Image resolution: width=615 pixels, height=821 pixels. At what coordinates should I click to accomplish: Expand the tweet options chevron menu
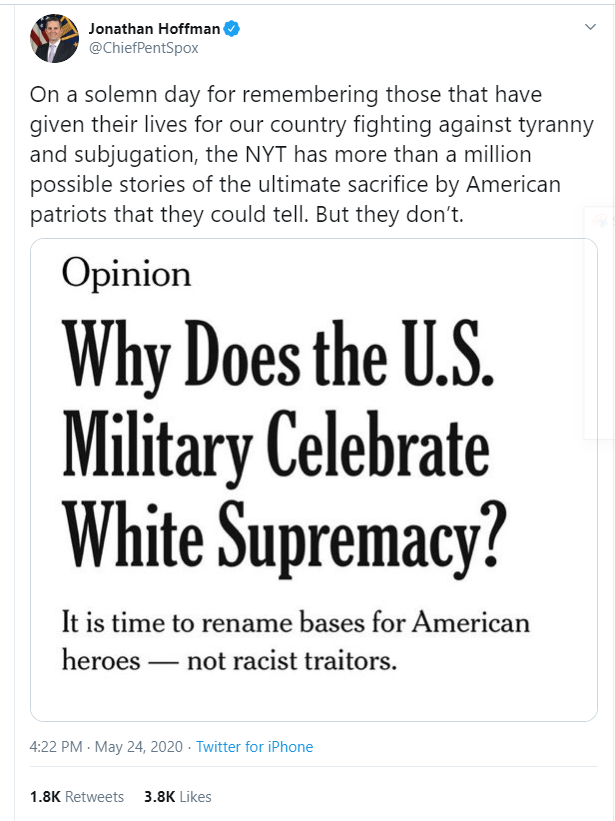pyautogui.click(x=590, y=27)
